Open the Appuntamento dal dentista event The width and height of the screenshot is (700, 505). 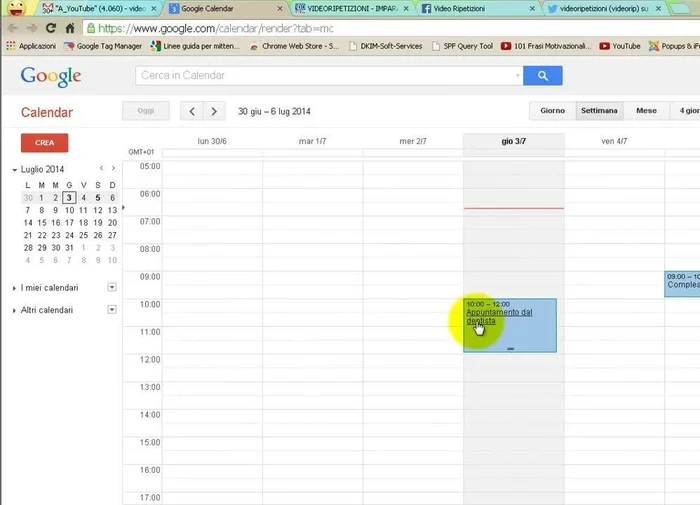(499, 316)
